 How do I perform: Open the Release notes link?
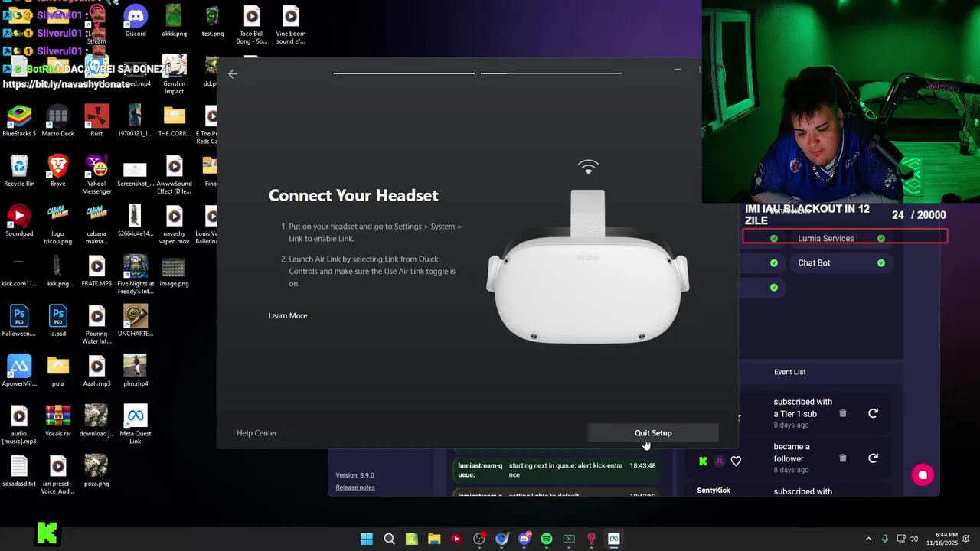[x=355, y=487]
